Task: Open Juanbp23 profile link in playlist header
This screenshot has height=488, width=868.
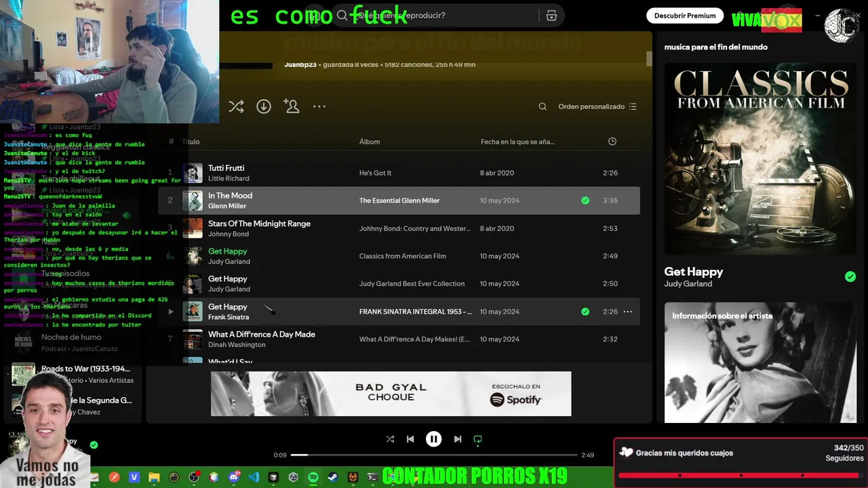Action: pos(300,65)
